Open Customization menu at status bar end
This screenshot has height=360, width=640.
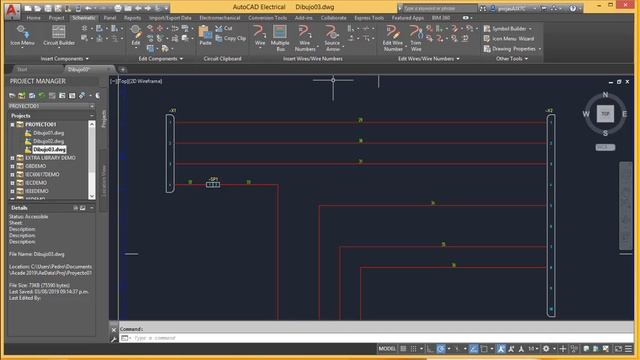tap(629, 349)
